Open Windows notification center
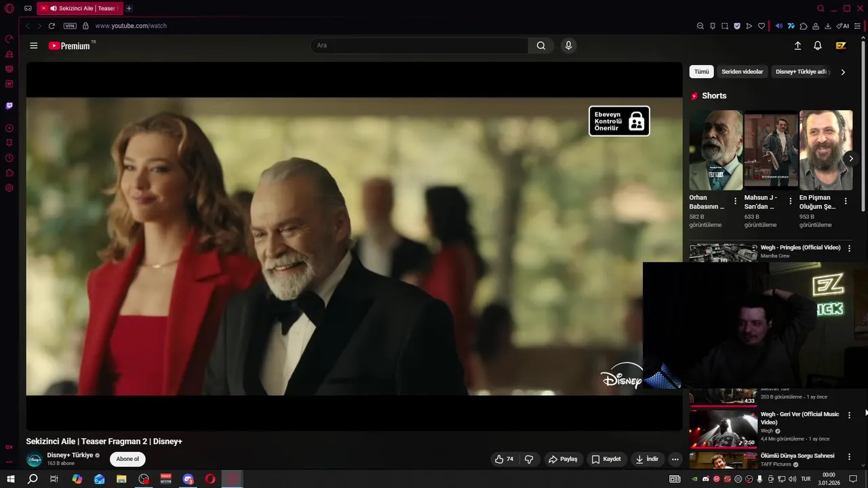Screen dimensions: 868x488 853,479
